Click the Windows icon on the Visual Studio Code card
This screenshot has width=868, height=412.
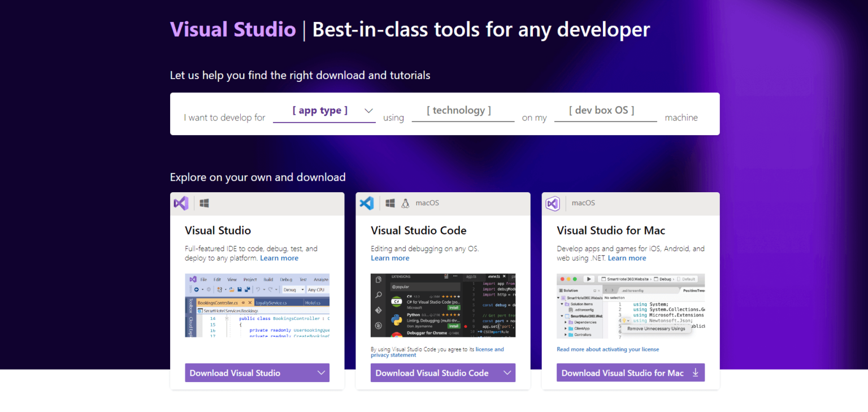click(389, 203)
